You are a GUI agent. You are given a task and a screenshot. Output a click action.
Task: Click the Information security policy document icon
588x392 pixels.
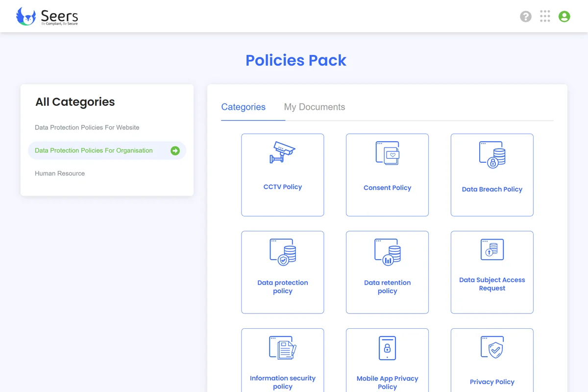(283, 348)
